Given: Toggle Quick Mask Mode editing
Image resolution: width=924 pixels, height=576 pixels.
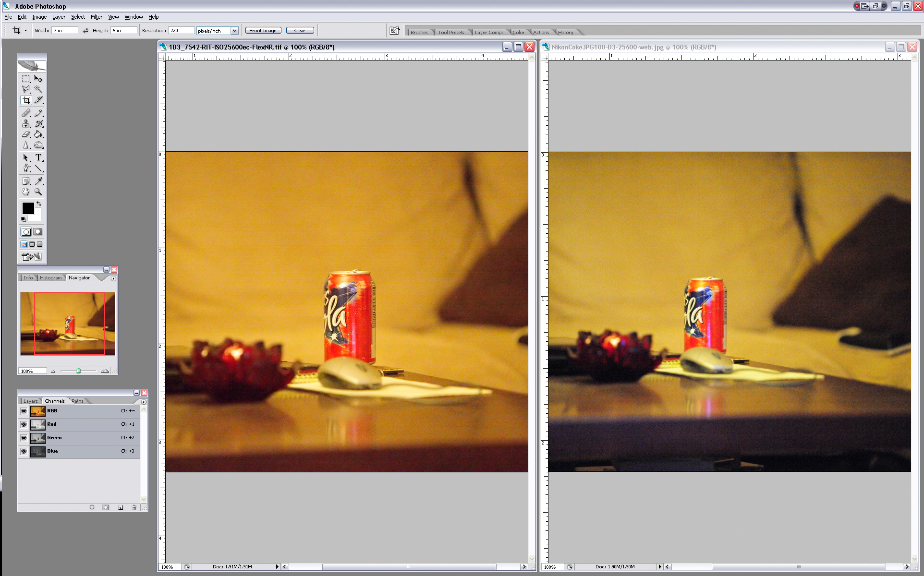Looking at the screenshot, I should pyautogui.click(x=38, y=232).
